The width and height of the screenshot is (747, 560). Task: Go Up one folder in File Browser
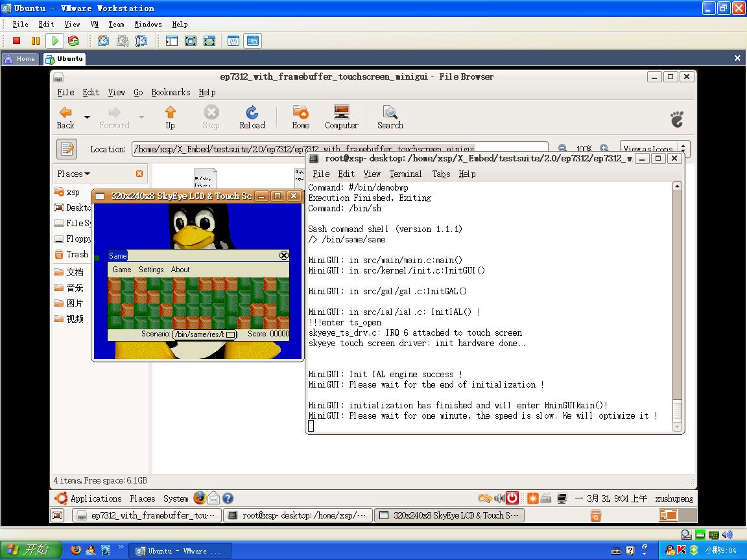(170, 117)
